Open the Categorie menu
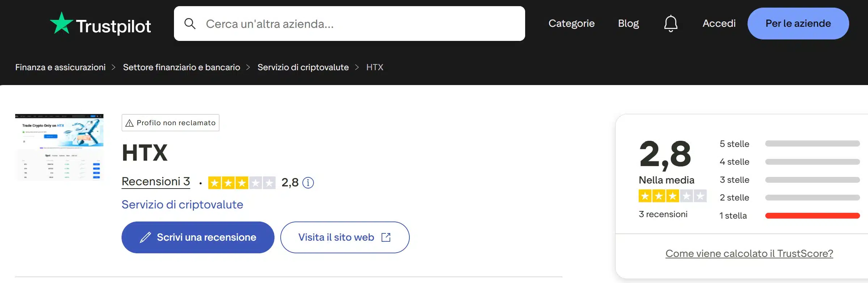Viewport: 868px width, 283px height. tap(571, 24)
